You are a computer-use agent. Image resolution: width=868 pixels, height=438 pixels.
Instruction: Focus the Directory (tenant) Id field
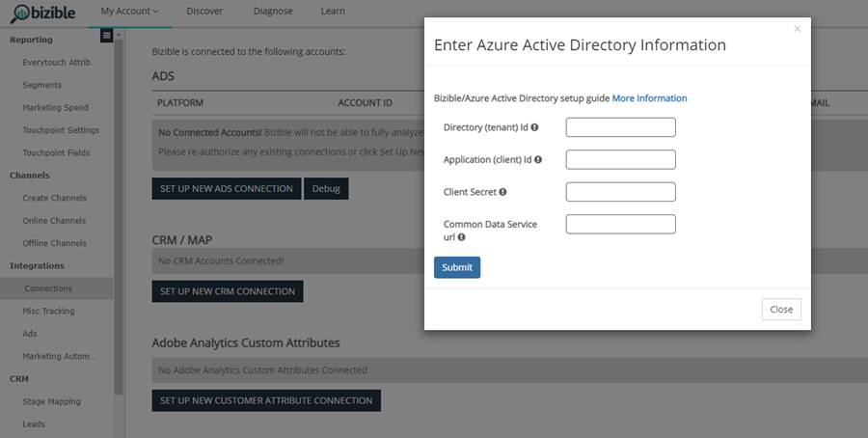click(x=620, y=127)
